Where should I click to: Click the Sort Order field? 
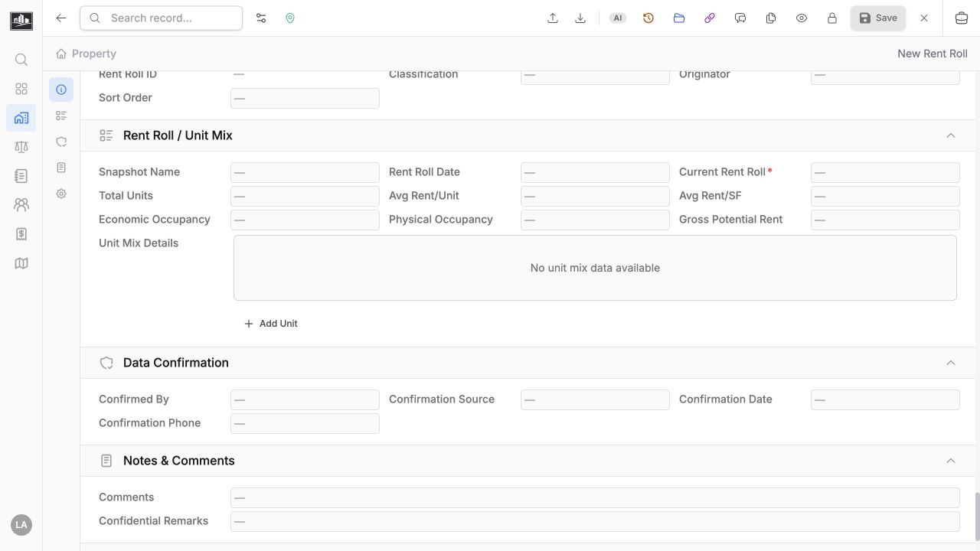pos(305,98)
